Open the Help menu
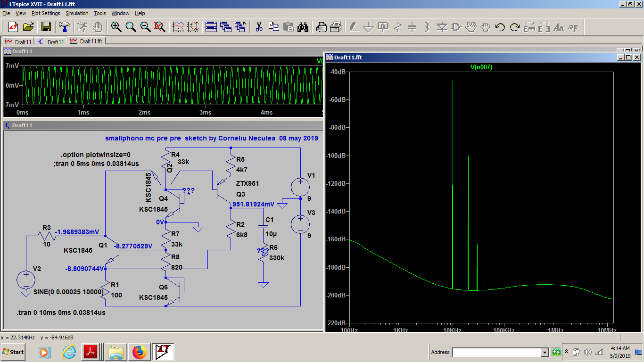The height and width of the screenshot is (362, 644). pos(140,13)
